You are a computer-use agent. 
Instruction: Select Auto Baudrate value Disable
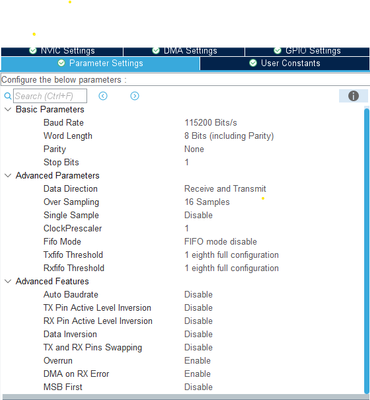[x=198, y=295]
